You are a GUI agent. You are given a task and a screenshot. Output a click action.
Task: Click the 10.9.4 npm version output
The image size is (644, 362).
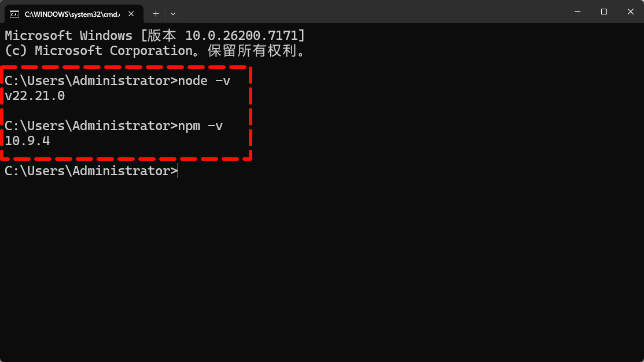(x=27, y=141)
